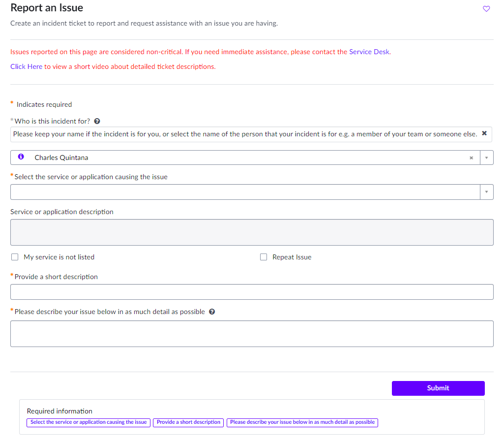This screenshot has width=504, height=444.
Task: Click 'Please describe your issue below' required tag
Action: click(302, 422)
